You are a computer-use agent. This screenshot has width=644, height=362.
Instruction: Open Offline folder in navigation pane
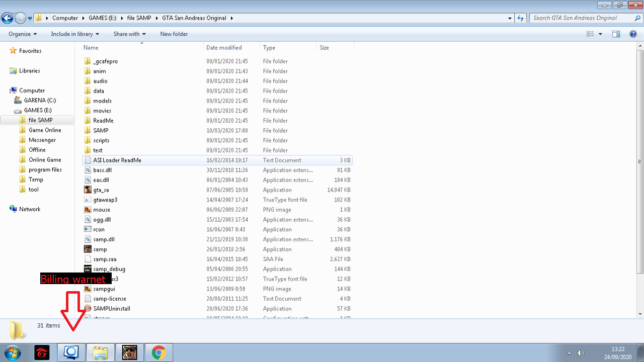[37, 150]
